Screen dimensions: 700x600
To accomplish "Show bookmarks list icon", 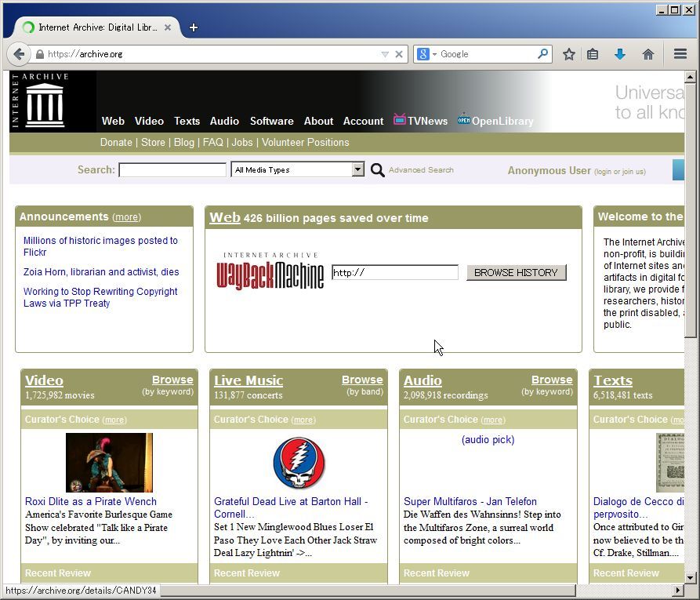I will click(593, 54).
